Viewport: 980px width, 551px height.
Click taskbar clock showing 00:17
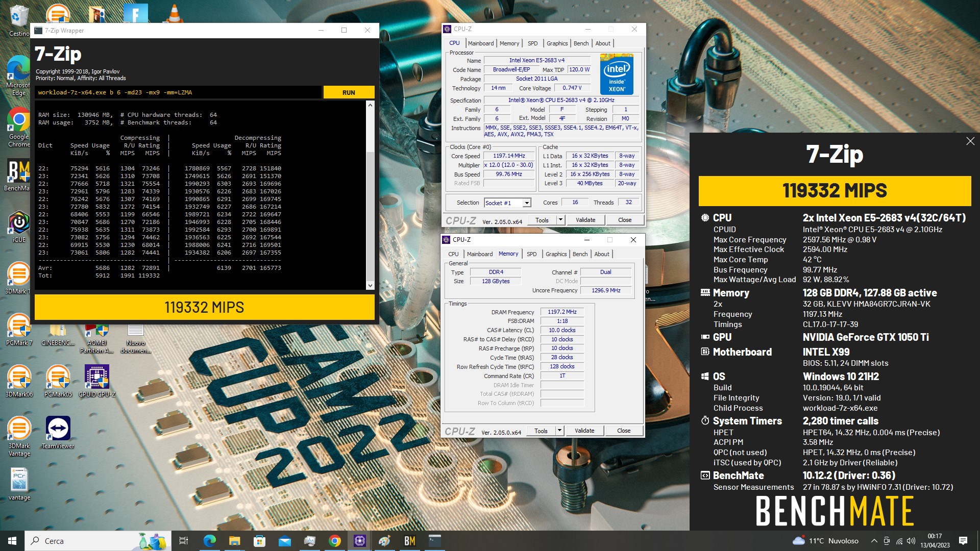[935, 541]
